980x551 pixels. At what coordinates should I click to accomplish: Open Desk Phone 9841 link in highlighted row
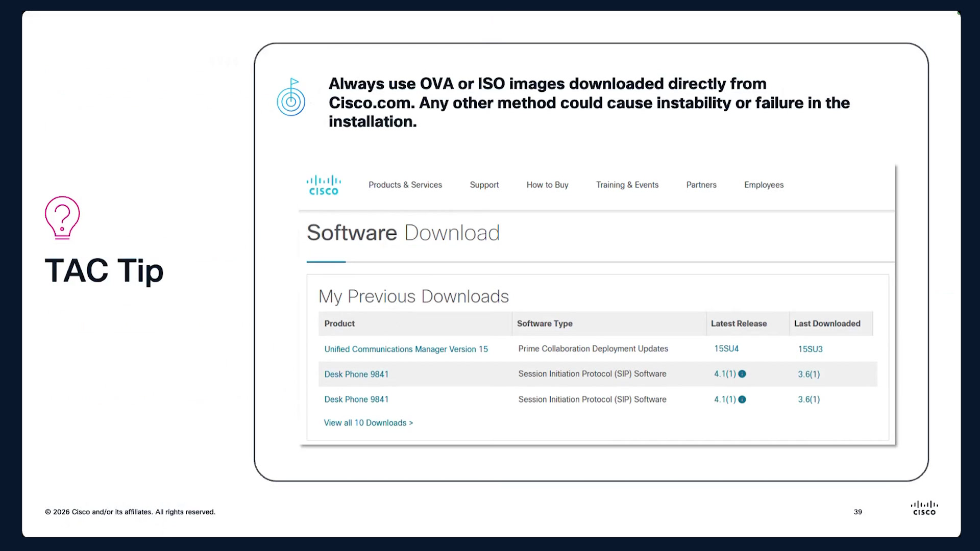[356, 374]
